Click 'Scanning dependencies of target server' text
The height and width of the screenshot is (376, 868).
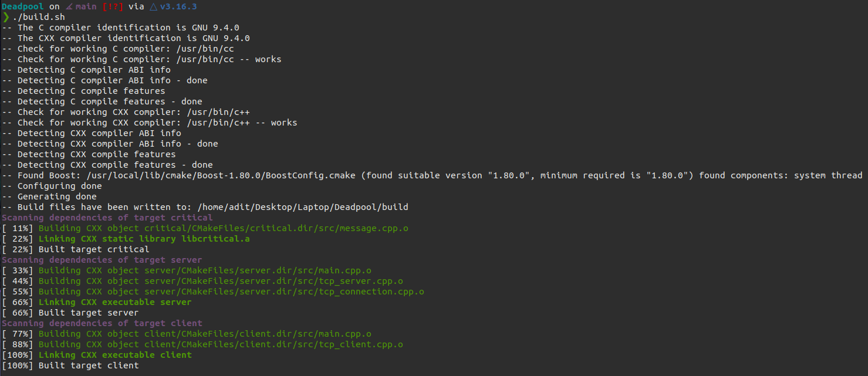[102, 260]
